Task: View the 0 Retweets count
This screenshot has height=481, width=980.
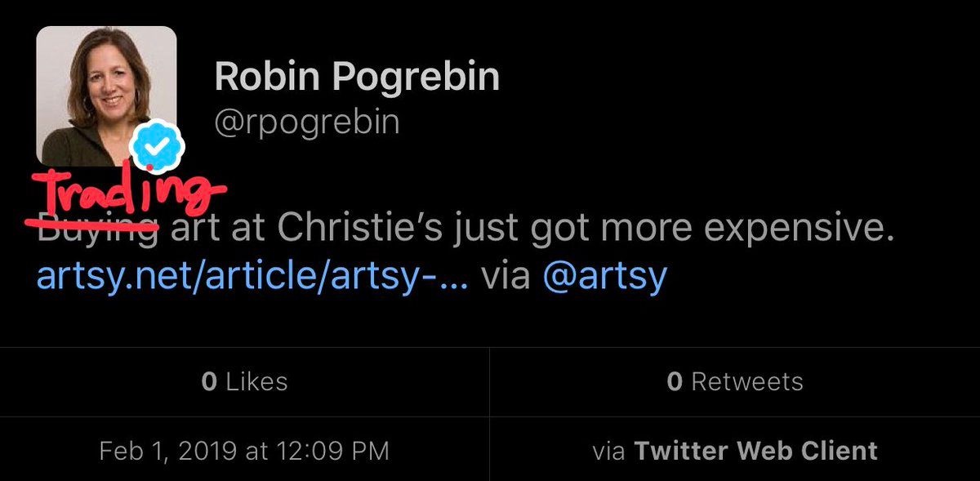Action: pos(734,381)
